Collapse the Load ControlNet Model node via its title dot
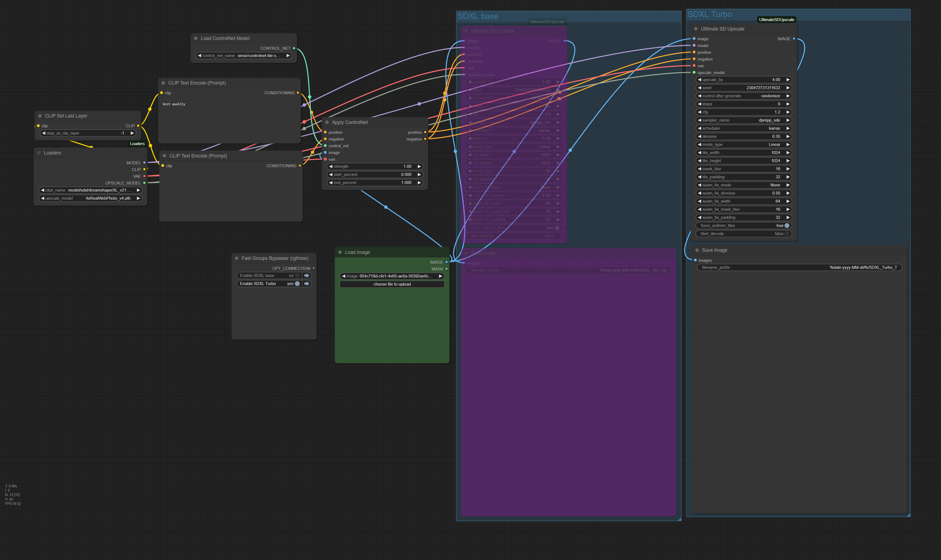 click(196, 38)
